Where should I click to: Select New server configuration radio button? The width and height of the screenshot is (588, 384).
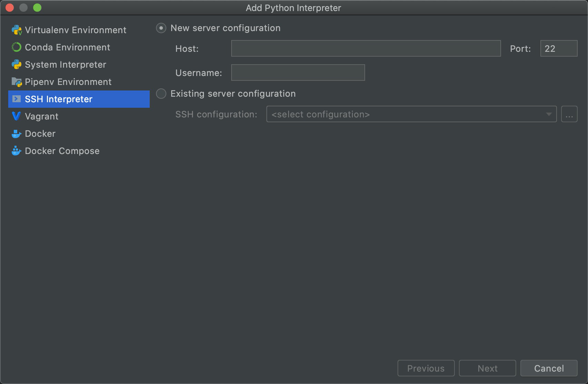[161, 28]
